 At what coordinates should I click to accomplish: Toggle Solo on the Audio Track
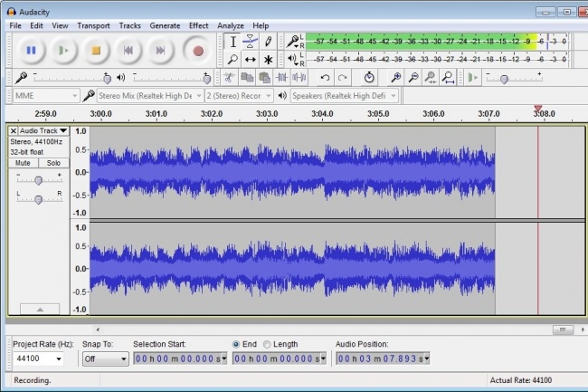point(53,163)
